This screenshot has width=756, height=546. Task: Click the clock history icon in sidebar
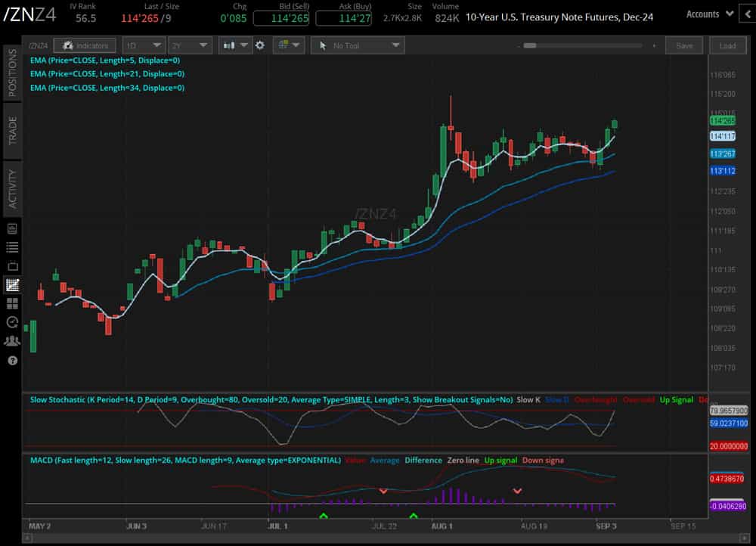click(11, 322)
